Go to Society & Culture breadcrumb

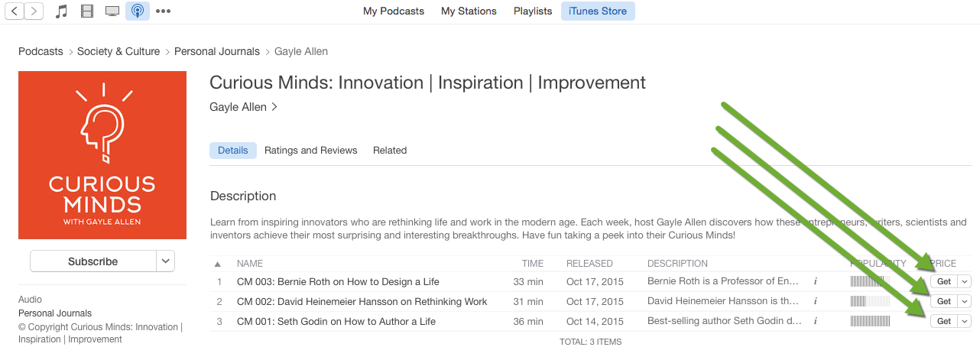tap(118, 52)
